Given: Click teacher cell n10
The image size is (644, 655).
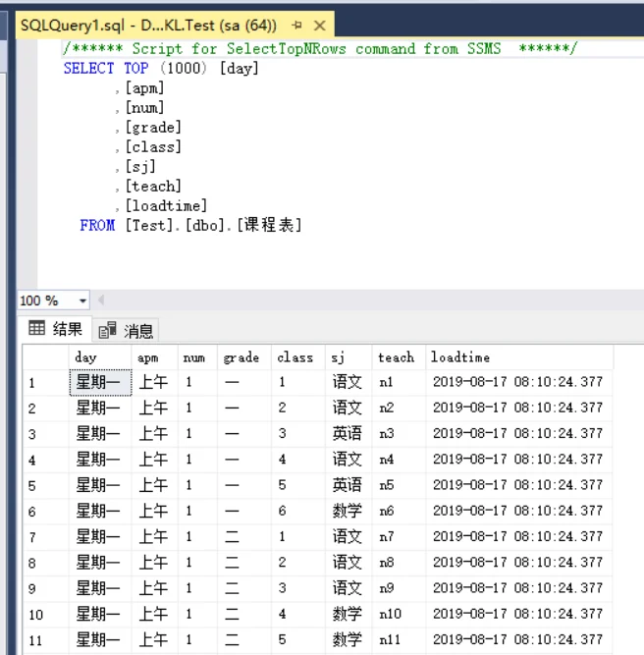Looking at the screenshot, I should [x=399, y=615].
